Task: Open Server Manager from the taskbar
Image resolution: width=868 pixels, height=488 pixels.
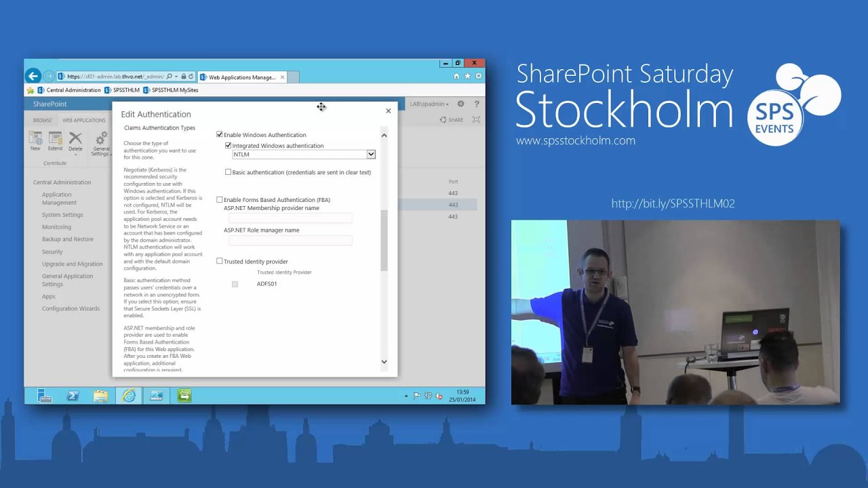Action: coord(45,396)
